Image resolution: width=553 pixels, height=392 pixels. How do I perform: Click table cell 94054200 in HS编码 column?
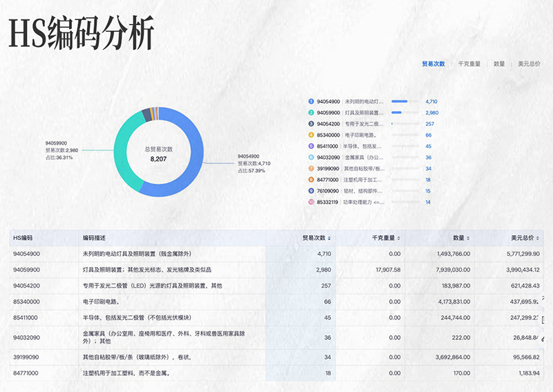[26, 286]
